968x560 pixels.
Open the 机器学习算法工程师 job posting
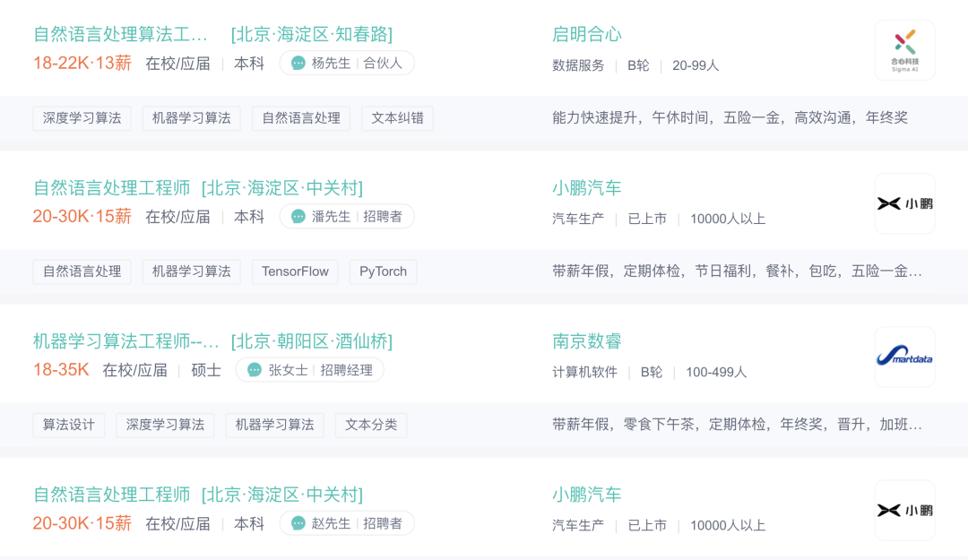pyautogui.click(x=125, y=340)
